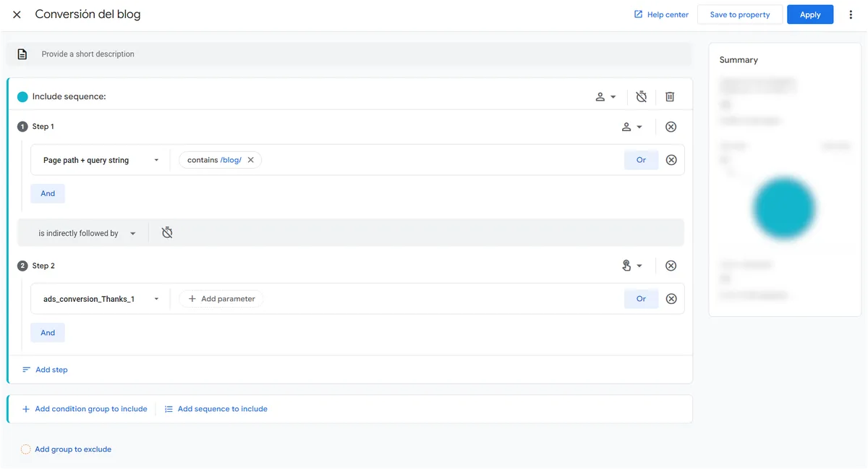Open the sequence time constraint stopwatch icon
Viewport: 868px width, 469px height.
(x=641, y=96)
